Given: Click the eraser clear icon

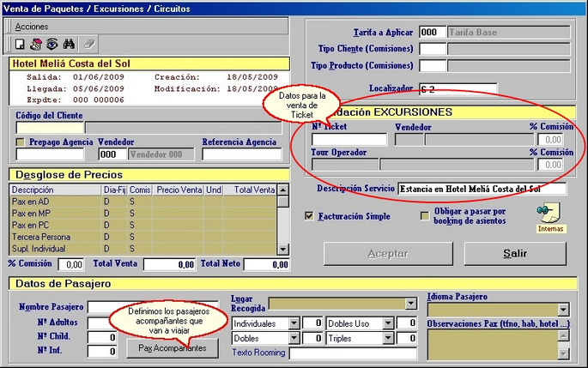Looking at the screenshot, I should 88,44.
